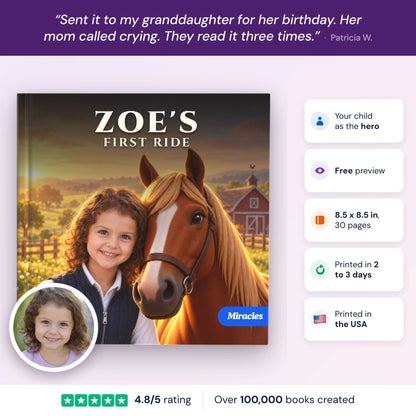Image resolution: width=416 pixels, height=416 pixels.
Task: Select the Your child as the hero card
Action: (x=354, y=121)
